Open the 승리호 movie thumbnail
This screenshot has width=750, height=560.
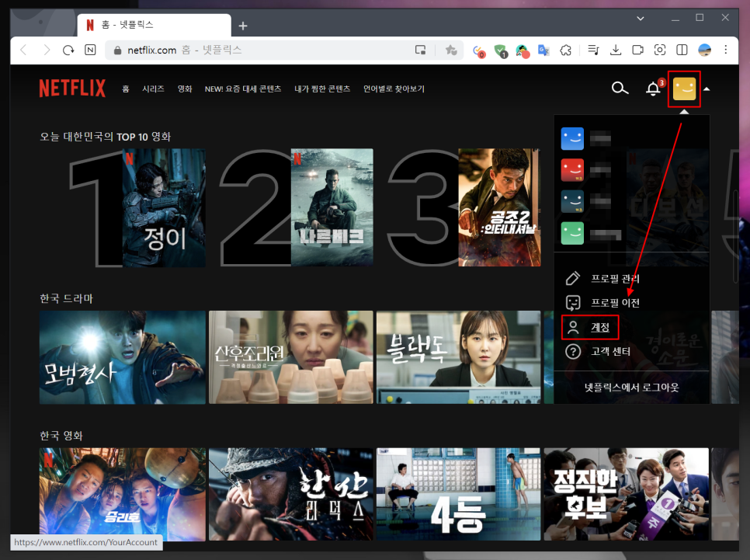(123, 495)
